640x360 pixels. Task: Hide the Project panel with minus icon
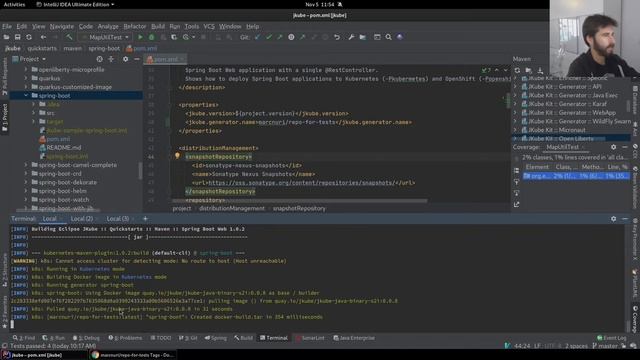coord(137,59)
